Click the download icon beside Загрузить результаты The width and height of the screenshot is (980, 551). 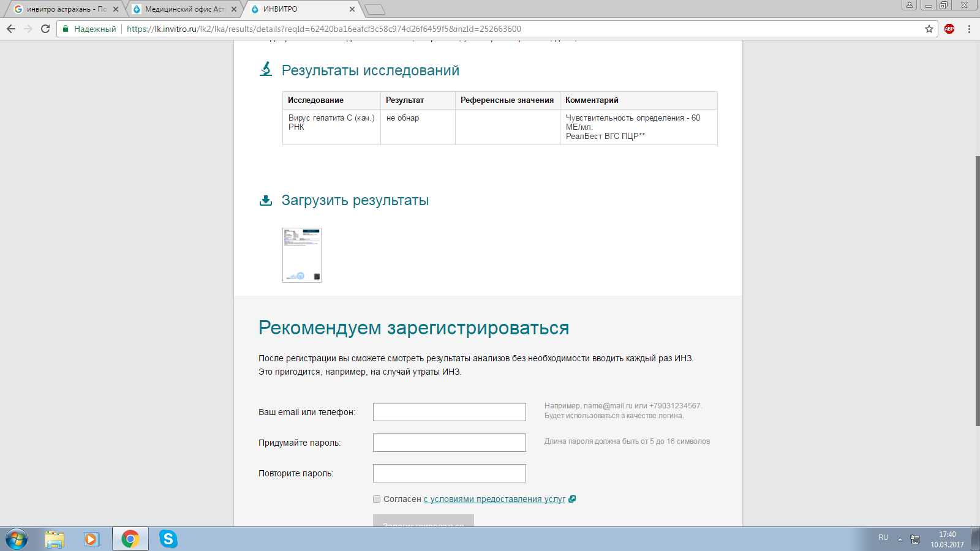(266, 201)
